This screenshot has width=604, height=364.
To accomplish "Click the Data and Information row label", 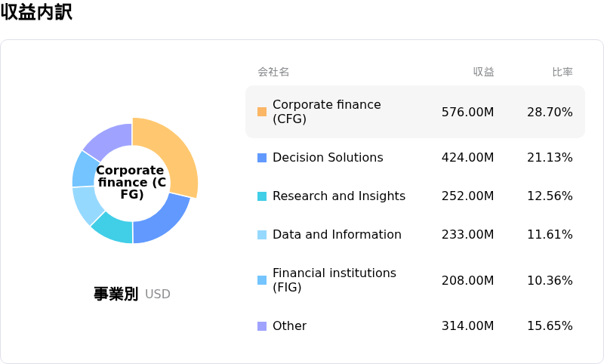I will [x=337, y=235].
